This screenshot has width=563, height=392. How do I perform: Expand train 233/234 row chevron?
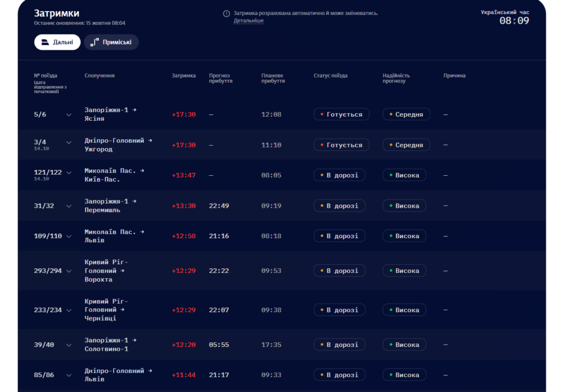coord(69,310)
